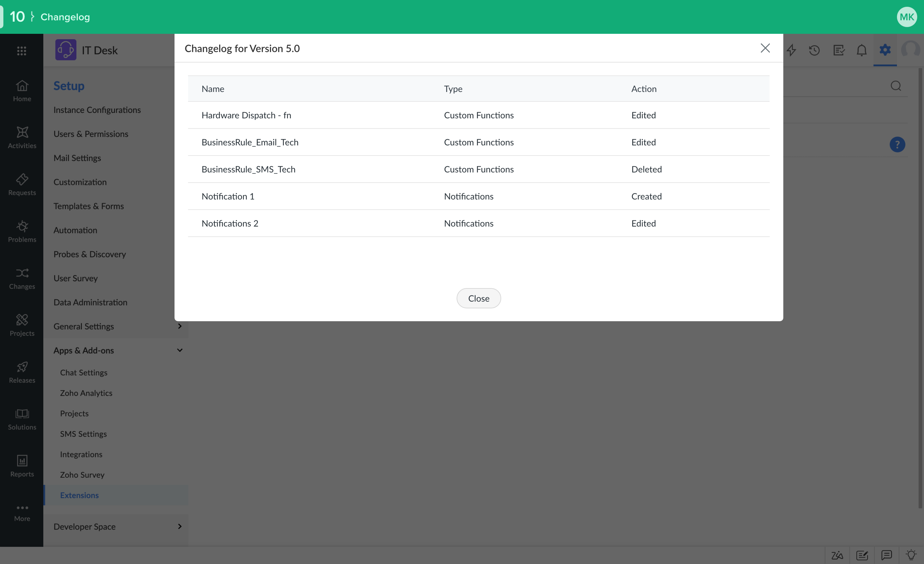Image resolution: width=924 pixels, height=564 pixels.
Task: Click the Notifications 2 row name
Action: coord(230,223)
